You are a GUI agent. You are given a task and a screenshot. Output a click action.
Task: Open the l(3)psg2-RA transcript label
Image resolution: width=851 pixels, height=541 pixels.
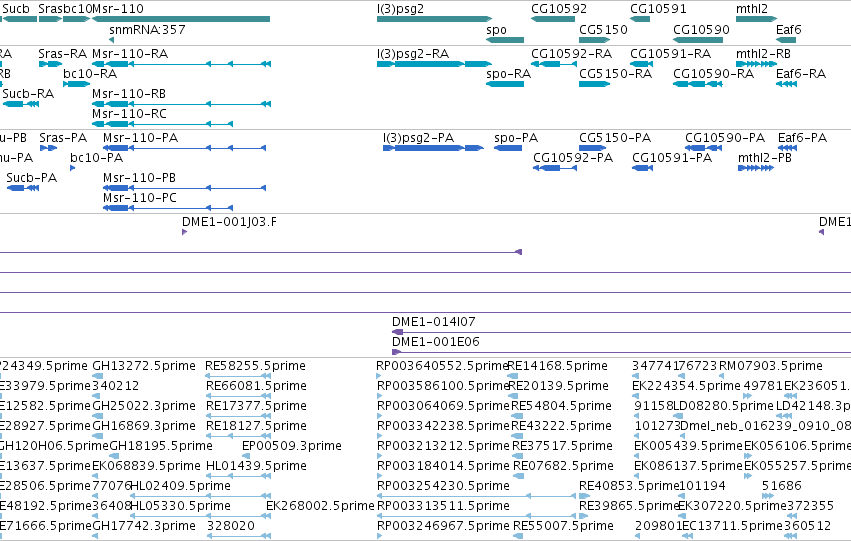(413, 54)
